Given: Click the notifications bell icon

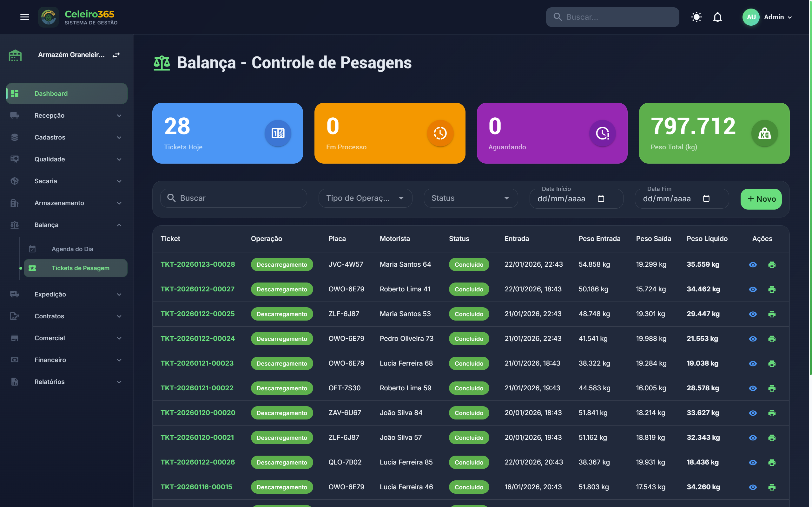Looking at the screenshot, I should coord(717,17).
